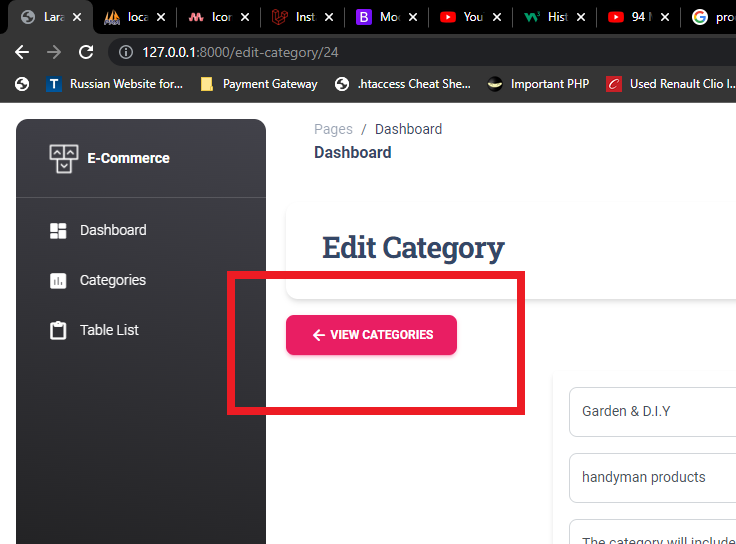Screen dimensions: 736x544
Task: Close the Mod Bootstrap tab
Action: (x=413, y=17)
